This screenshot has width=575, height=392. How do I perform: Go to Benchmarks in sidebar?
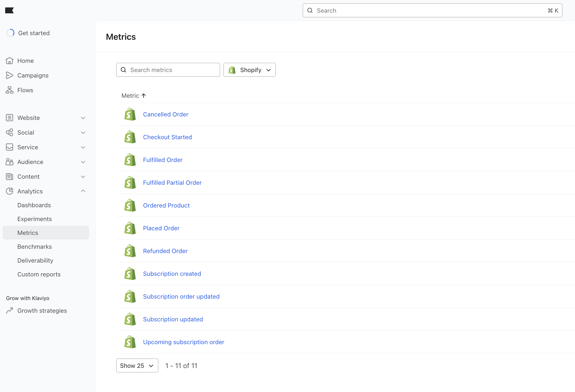[x=35, y=247]
